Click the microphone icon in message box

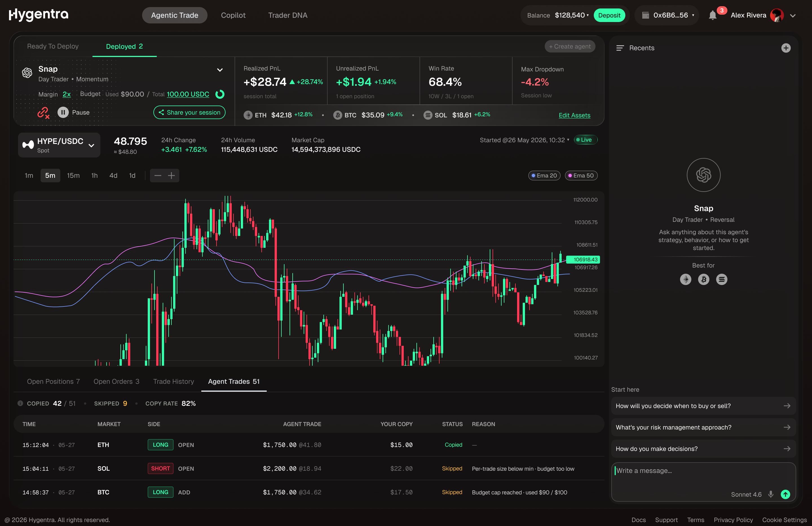click(x=770, y=494)
